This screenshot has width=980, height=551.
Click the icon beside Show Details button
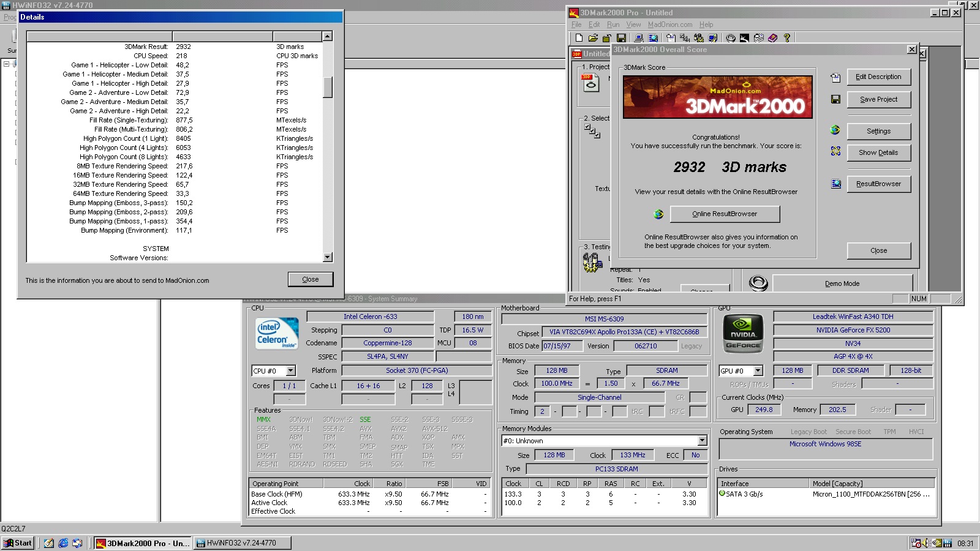pyautogui.click(x=835, y=151)
